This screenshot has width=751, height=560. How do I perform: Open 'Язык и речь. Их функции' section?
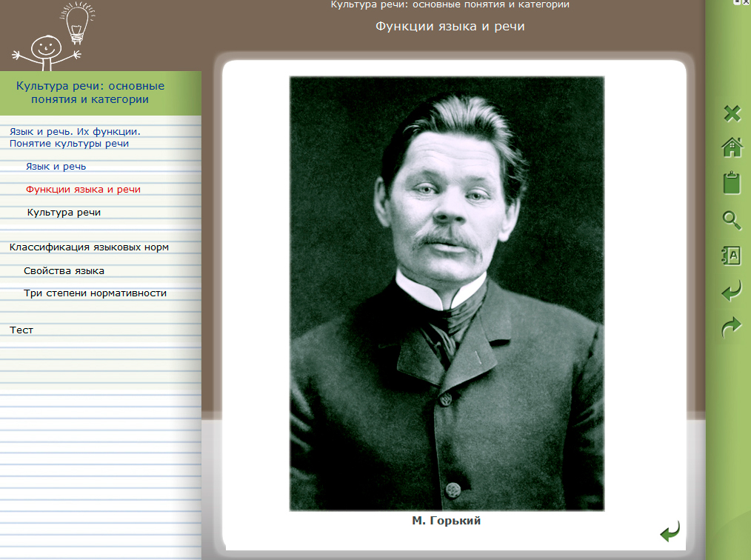75,137
